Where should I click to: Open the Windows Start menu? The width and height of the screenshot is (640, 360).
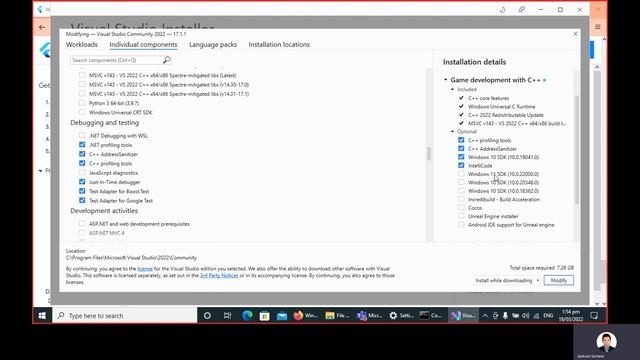point(42,316)
